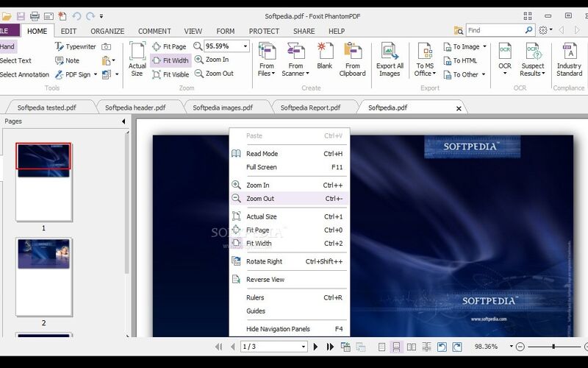
Task: Create PDF From Files
Action: (x=267, y=60)
